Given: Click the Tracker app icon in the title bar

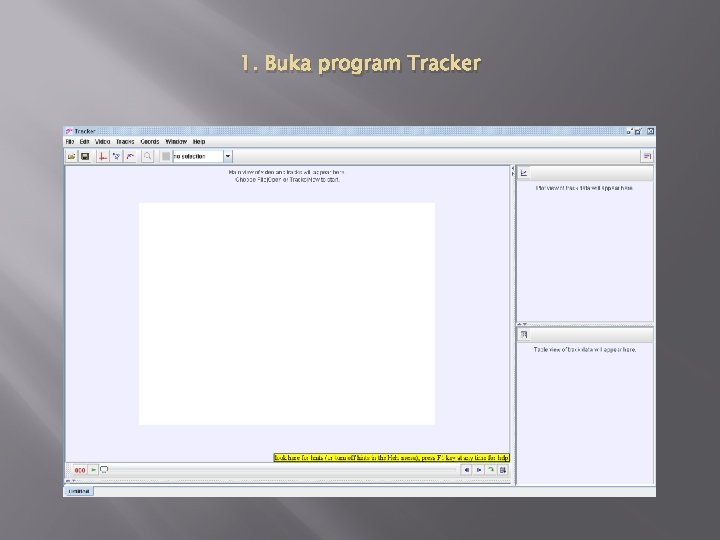Looking at the screenshot, I should 69,131.
